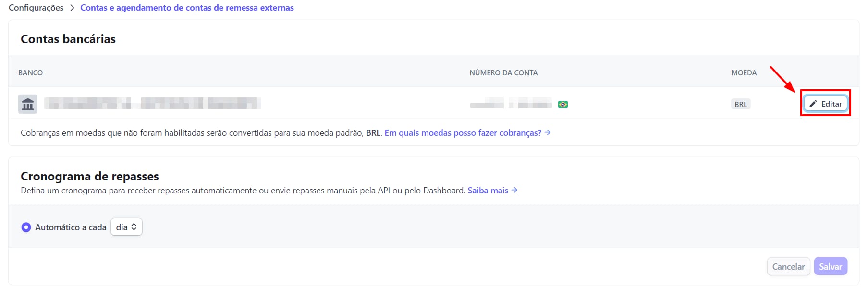The height and width of the screenshot is (298, 868).
Task: Open the Saiba mais link
Action: (x=488, y=191)
